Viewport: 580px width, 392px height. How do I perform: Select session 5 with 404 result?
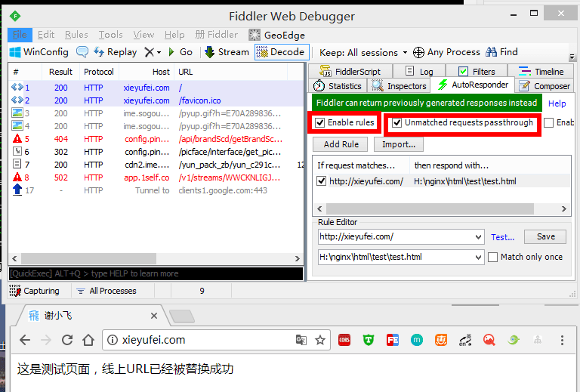tap(157, 139)
